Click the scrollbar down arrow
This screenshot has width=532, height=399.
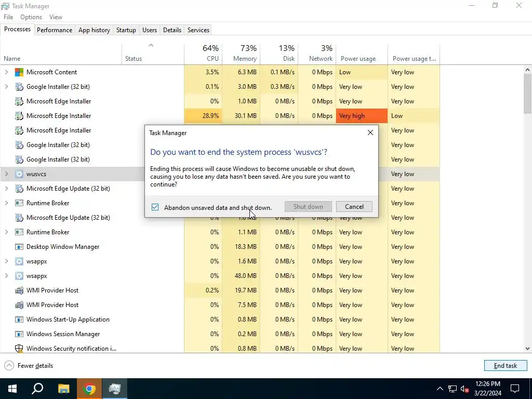527,349
